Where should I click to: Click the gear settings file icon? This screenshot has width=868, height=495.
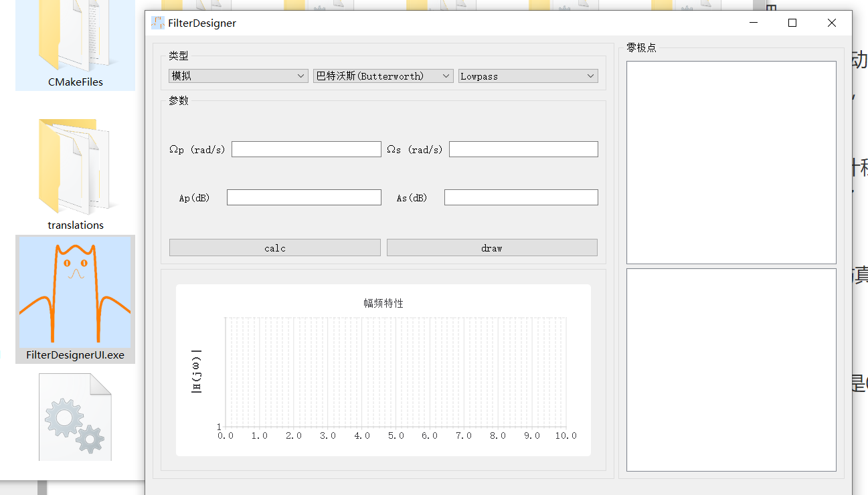[x=75, y=417]
